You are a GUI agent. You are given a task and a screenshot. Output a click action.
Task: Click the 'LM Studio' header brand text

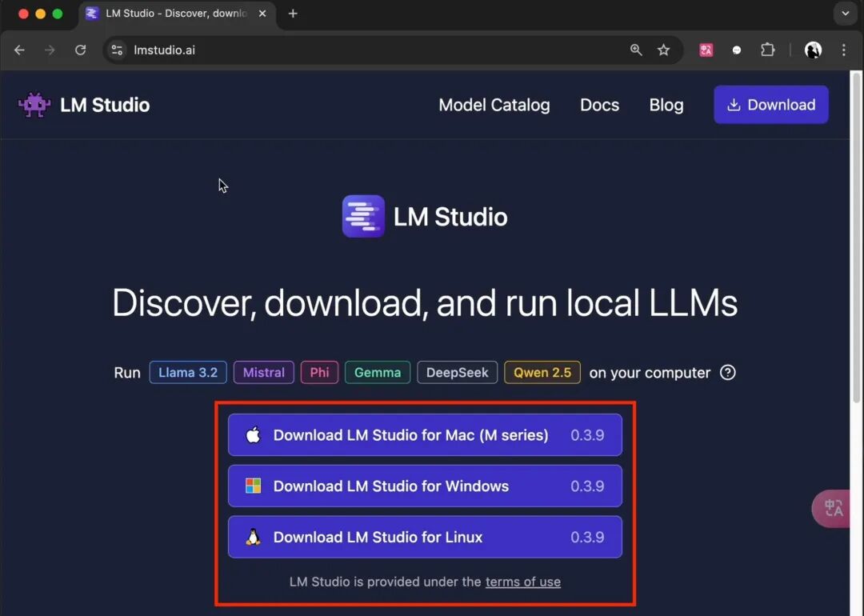(x=105, y=105)
